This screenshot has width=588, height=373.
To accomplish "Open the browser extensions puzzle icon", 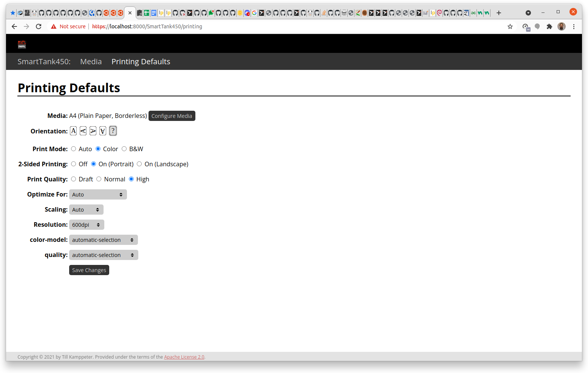I will click(549, 26).
